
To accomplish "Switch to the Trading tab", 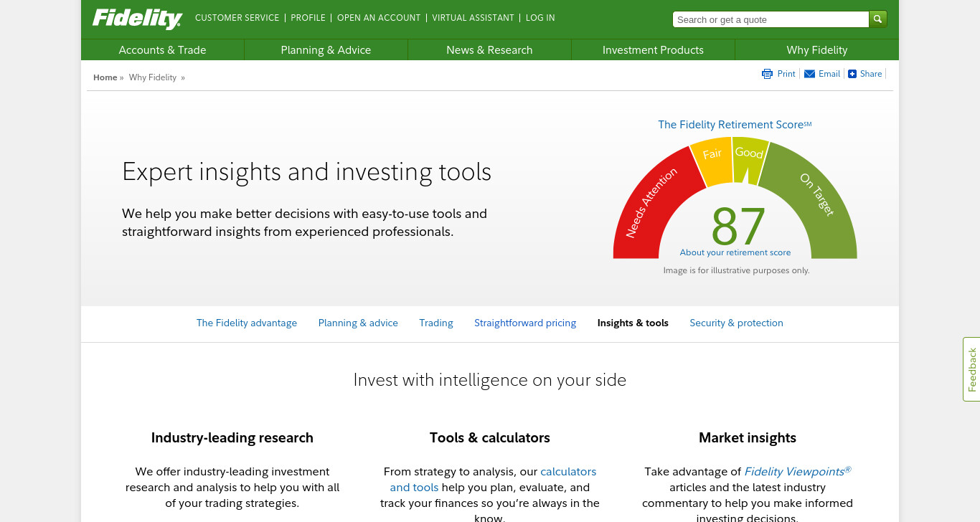I will coord(436,323).
